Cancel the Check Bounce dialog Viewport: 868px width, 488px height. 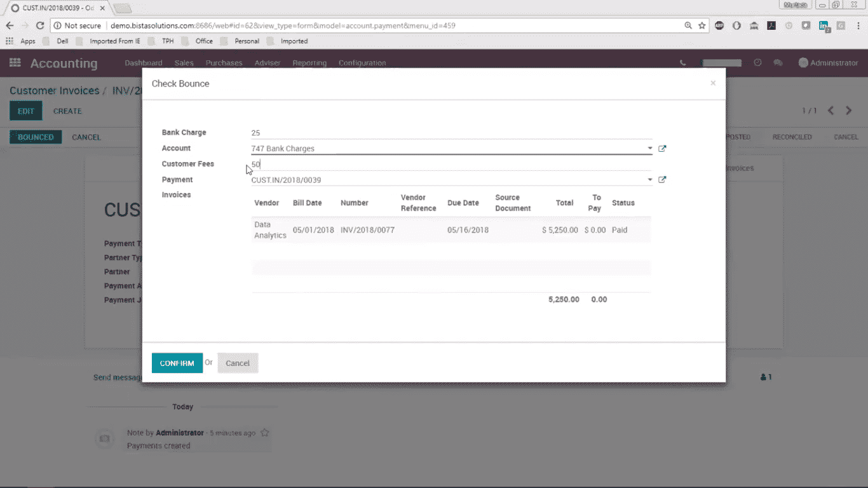238,363
